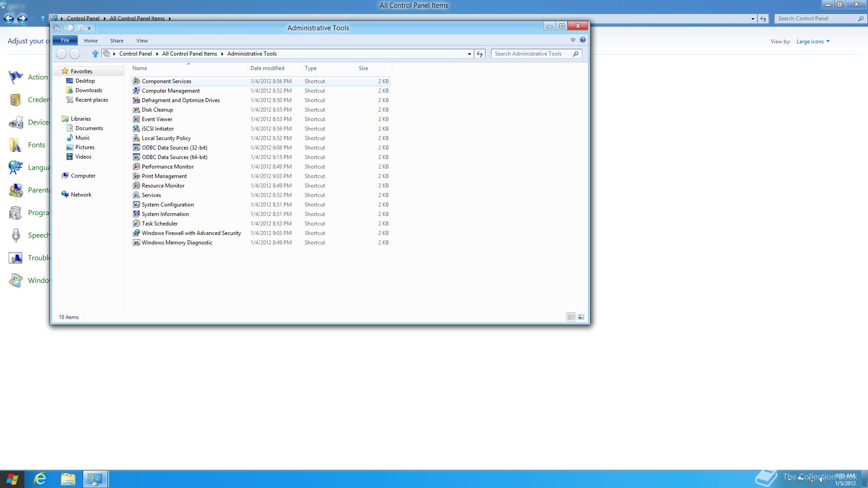
Task: Open Internet Explorer from the taskbar
Action: pyautogui.click(x=41, y=479)
